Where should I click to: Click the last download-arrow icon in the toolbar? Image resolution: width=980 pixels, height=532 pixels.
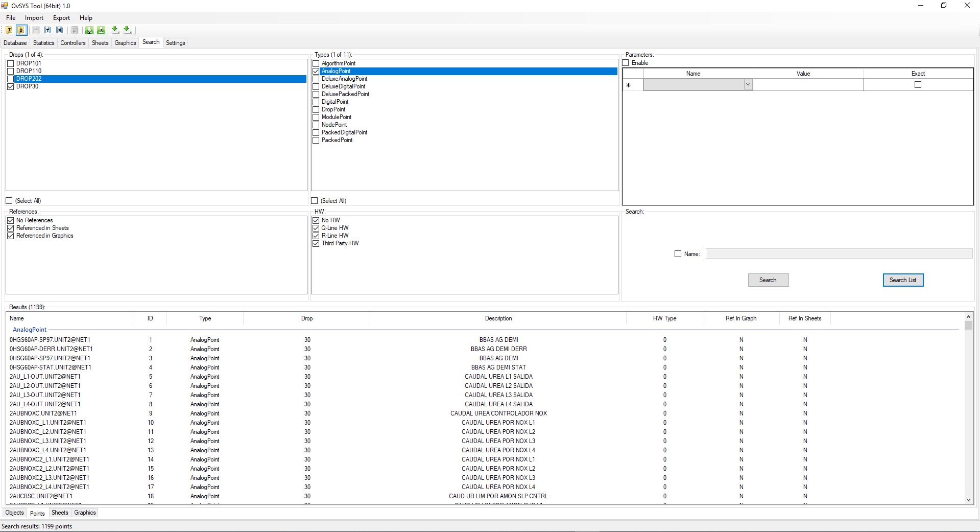[127, 30]
